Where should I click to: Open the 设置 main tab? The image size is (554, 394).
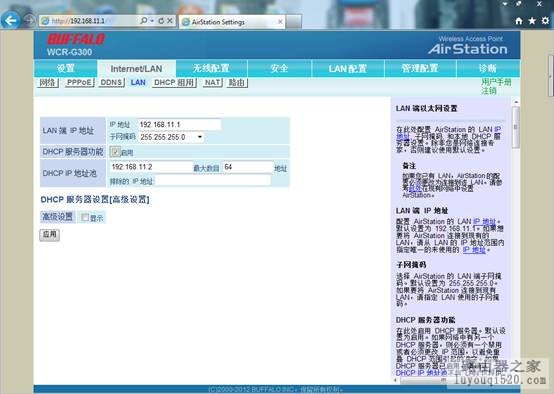[66, 68]
